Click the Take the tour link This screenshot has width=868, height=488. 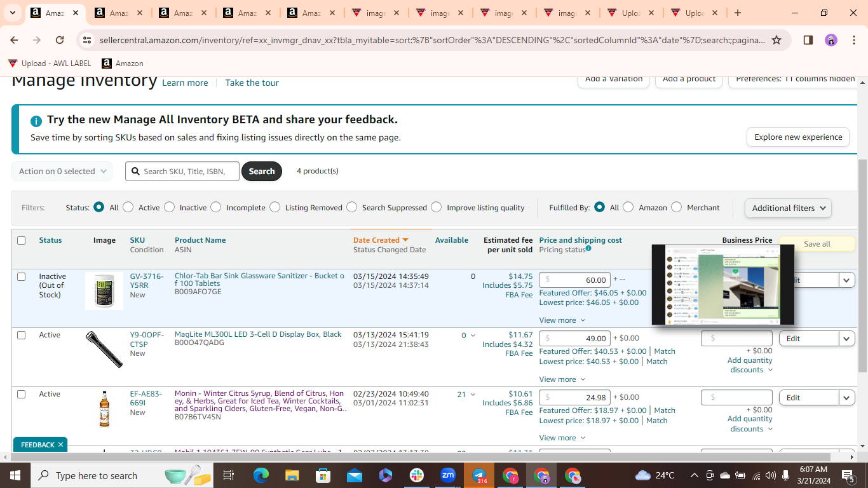click(x=252, y=83)
